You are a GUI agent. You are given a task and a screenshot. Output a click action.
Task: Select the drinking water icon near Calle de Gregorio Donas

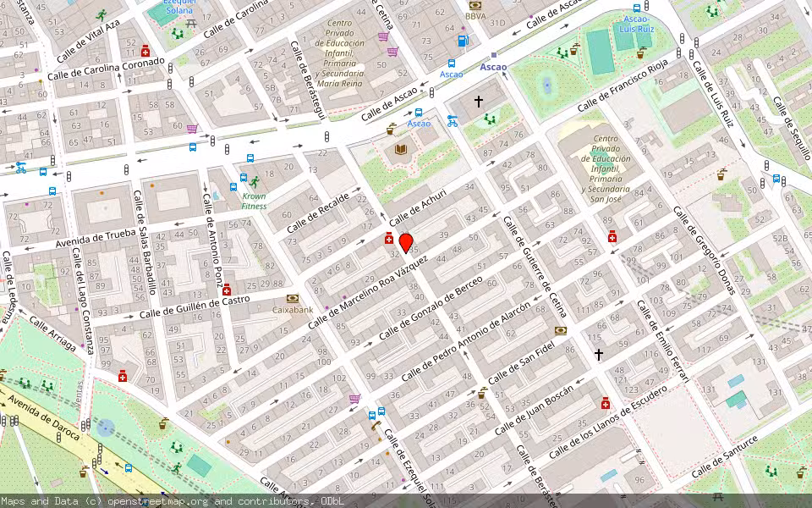point(721,174)
